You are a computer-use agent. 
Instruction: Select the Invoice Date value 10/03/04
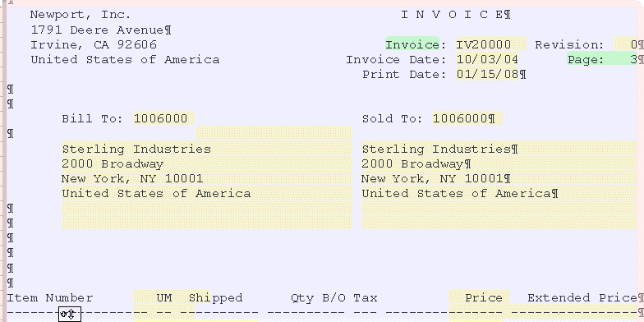[487, 59]
